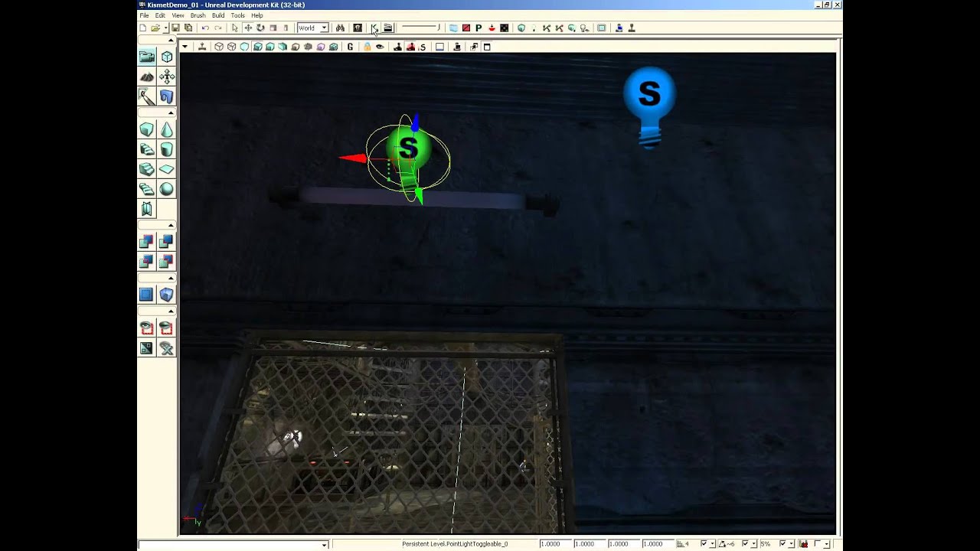
Task: Select the Rotate widget mode
Action: coord(260,28)
